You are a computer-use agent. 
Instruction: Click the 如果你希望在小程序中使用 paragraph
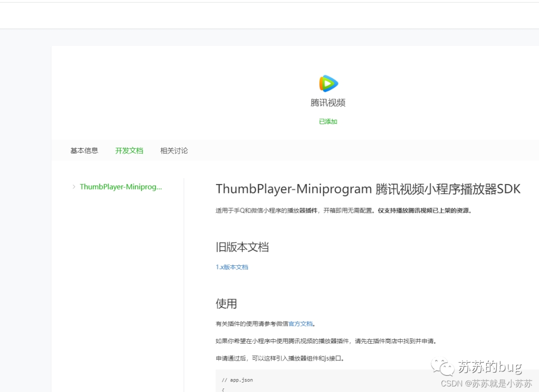click(x=326, y=341)
